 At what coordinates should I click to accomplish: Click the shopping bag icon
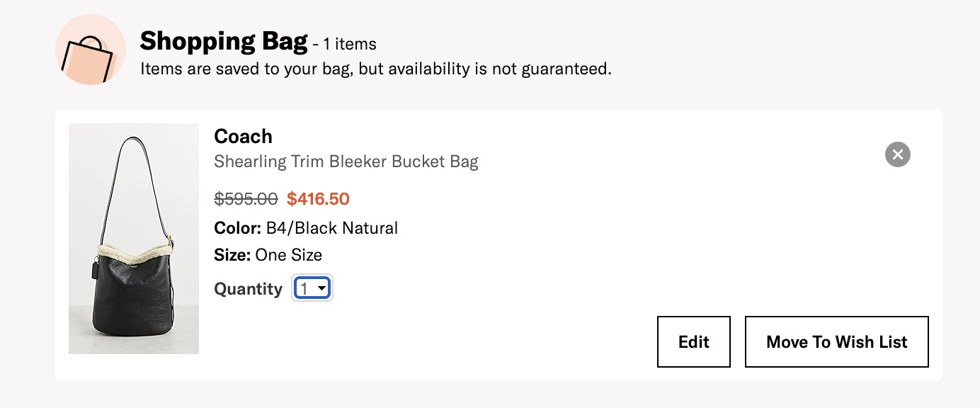tap(90, 48)
